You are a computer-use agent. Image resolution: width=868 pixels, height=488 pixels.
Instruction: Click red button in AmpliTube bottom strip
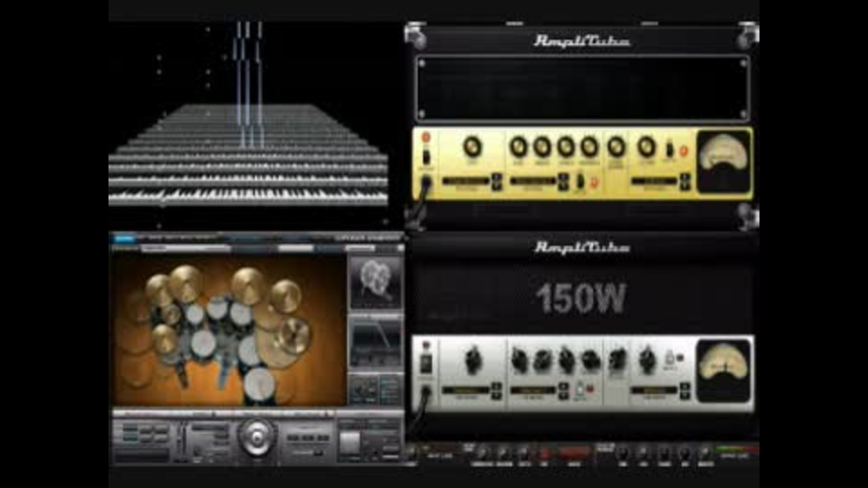pos(544,455)
